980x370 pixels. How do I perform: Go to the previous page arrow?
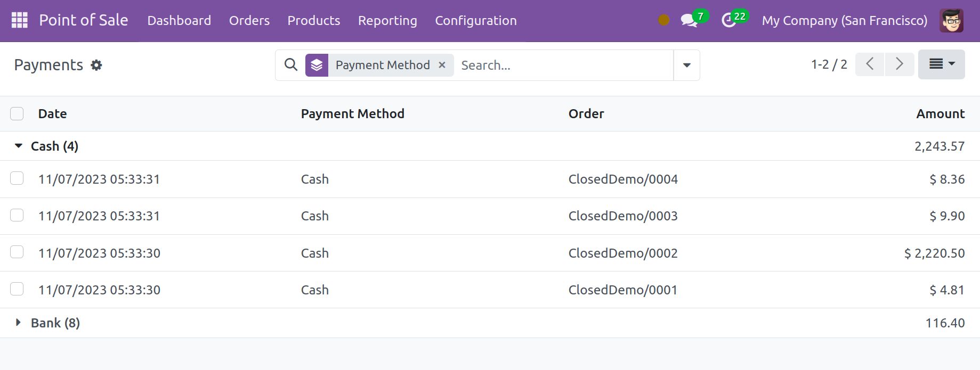click(x=870, y=64)
